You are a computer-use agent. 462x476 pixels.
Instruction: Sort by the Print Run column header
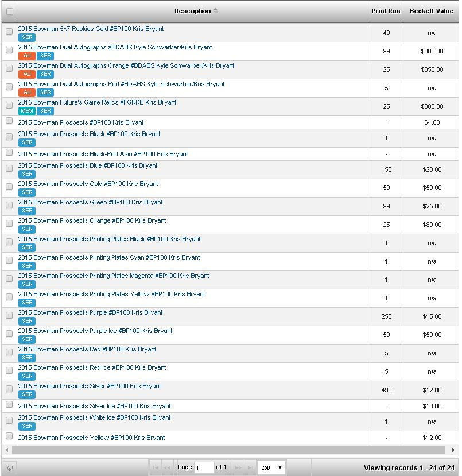click(x=386, y=11)
